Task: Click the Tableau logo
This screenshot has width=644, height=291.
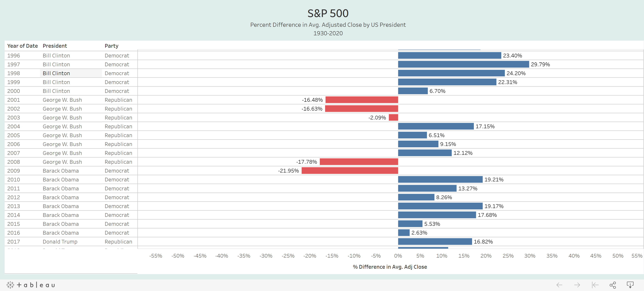Action: click(30, 285)
